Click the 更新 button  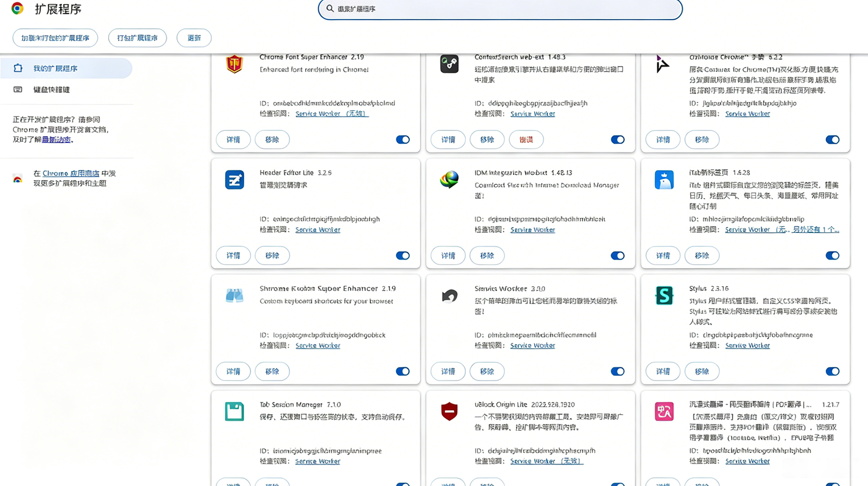tap(194, 38)
